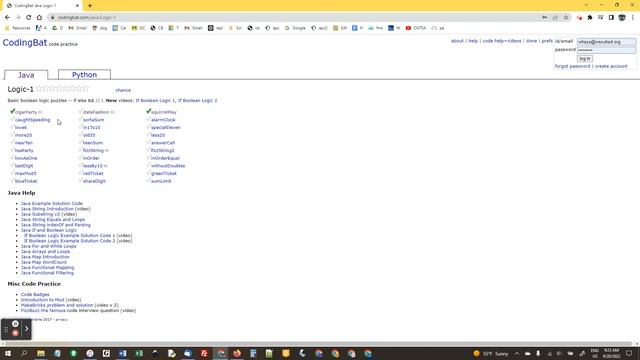This screenshot has height=360, width=640.
Task: Stop the screen recording with red button
Action: [15, 333]
